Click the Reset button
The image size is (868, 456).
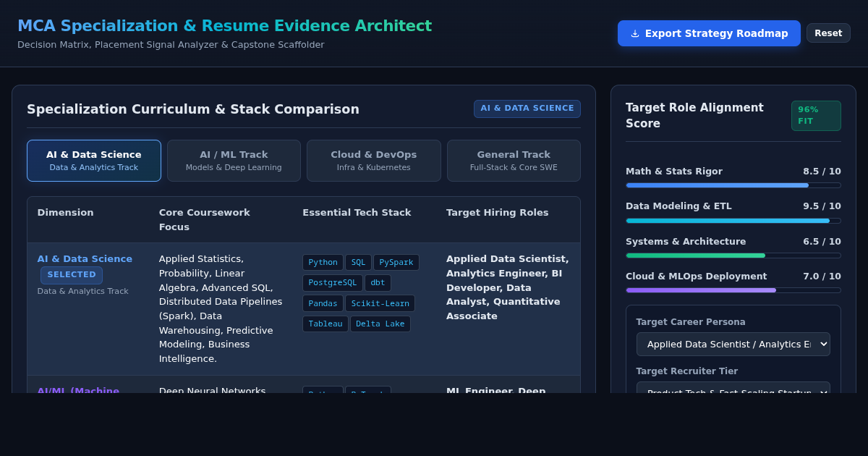(828, 33)
